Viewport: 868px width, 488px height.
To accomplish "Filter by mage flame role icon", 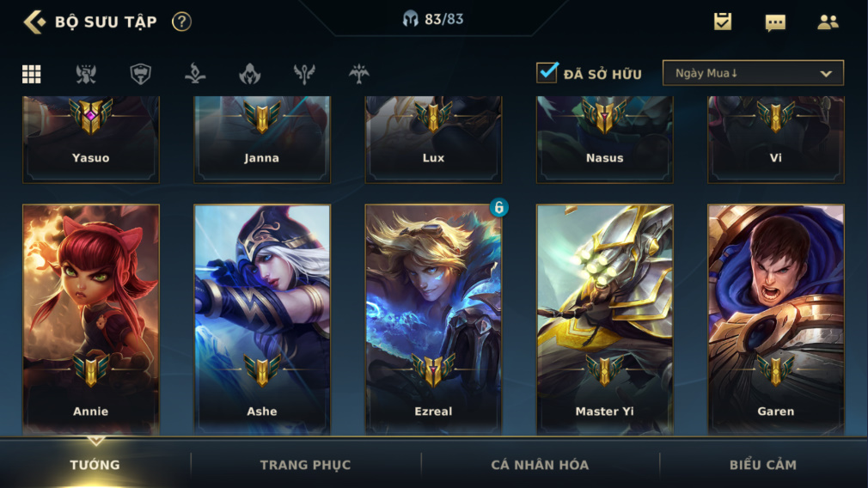I will (x=250, y=74).
